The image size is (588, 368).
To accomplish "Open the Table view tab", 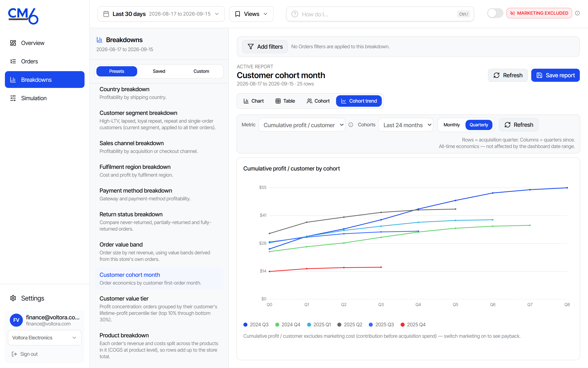I will tap(285, 101).
